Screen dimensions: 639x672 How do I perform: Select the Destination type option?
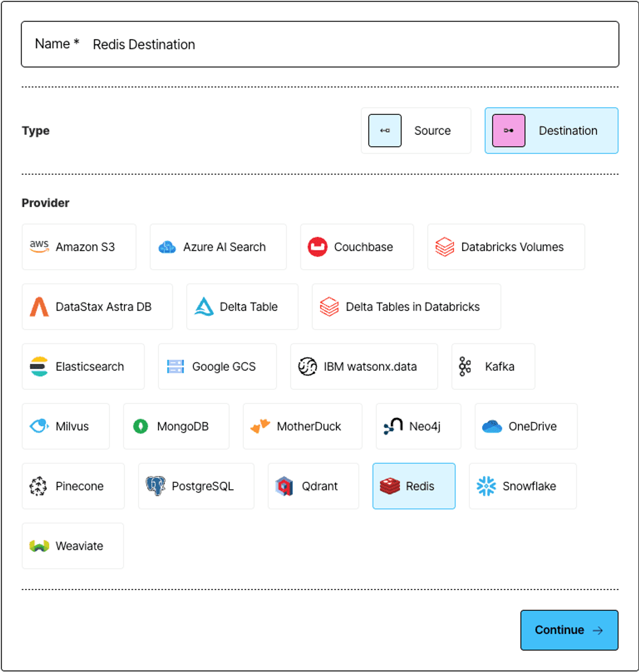[551, 131]
